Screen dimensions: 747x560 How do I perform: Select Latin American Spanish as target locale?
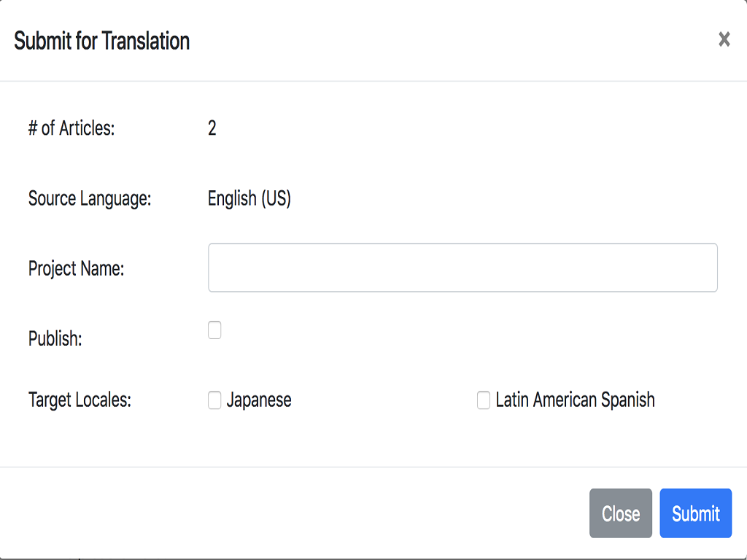(x=483, y=400)
